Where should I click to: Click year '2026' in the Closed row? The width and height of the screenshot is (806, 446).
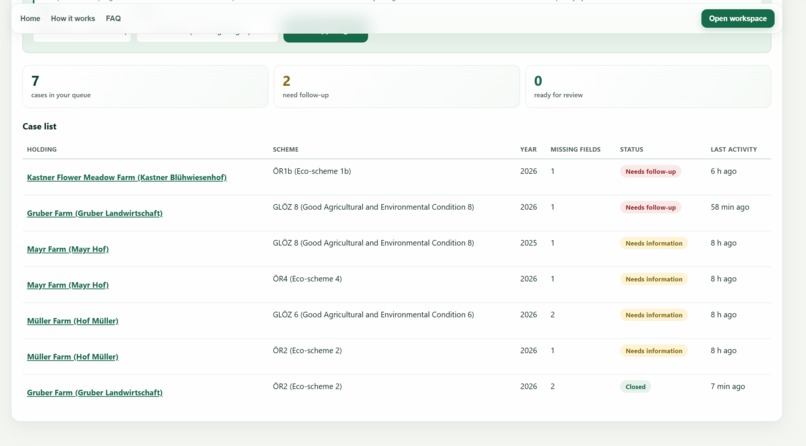528,386
